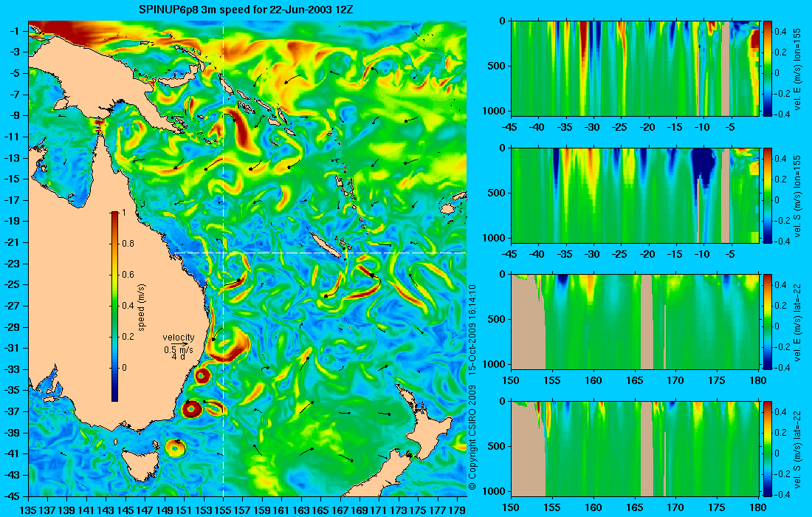Image resolution: width=812 pixels, height=517 pixels.
Task: Open the eastward velocity lon=155 section plot
Action: point(636,69)
